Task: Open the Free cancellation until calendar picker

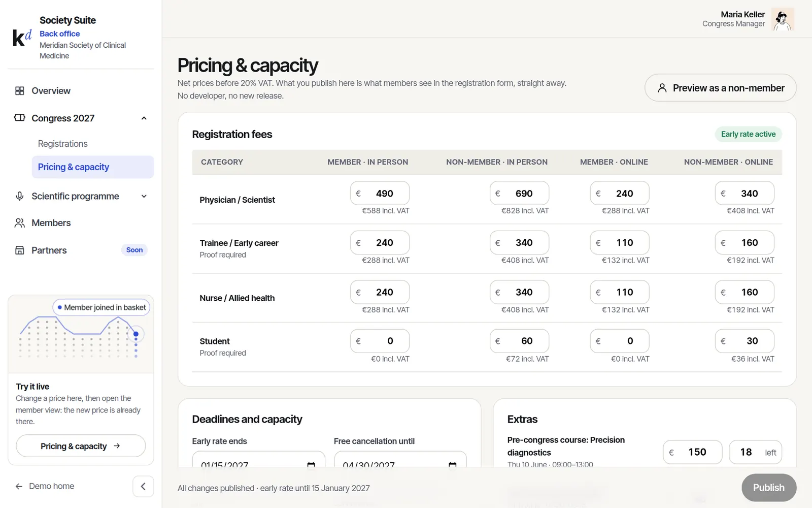Action: point(453,465)
